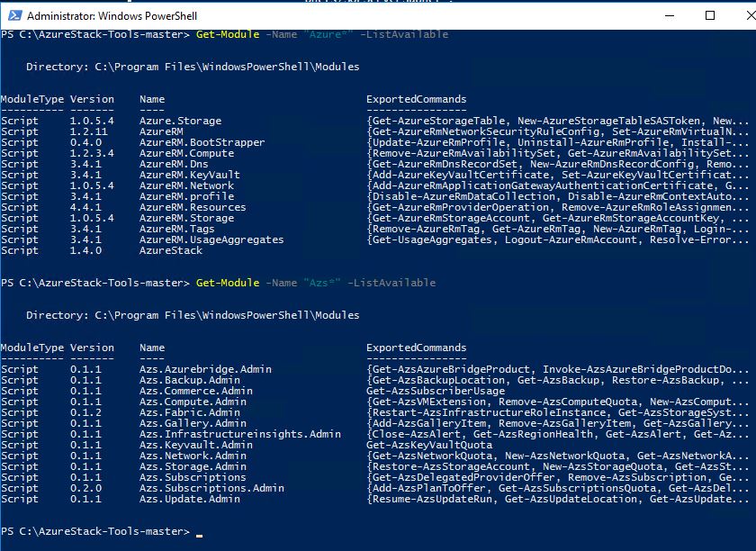Minimize the PowerShell window

click(667, 15)
